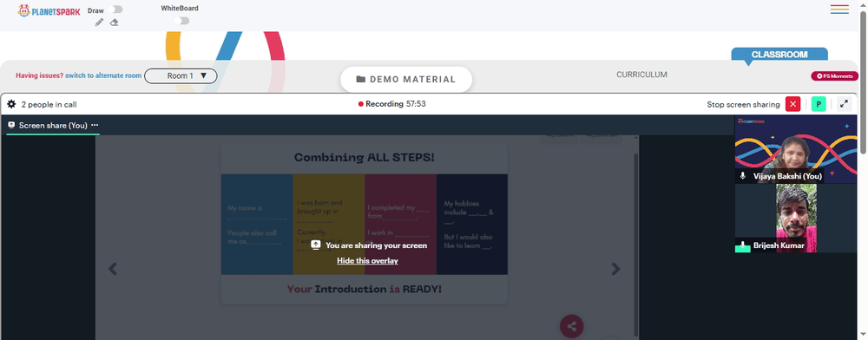Click the PlanetSpark logo
Screen dimensions: 868x340
[49, 10]
